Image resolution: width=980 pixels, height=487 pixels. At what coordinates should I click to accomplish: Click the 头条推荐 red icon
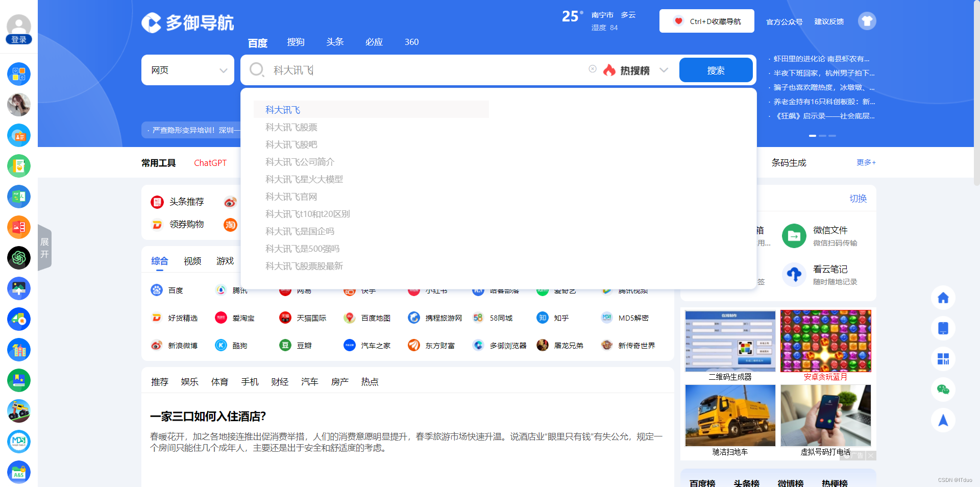(157, 202)
